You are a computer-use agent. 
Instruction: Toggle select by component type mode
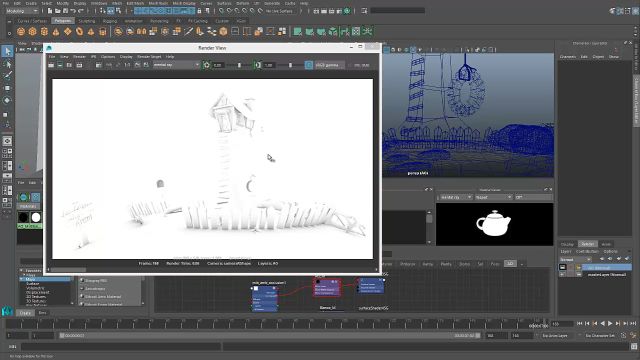coord(118,11)
